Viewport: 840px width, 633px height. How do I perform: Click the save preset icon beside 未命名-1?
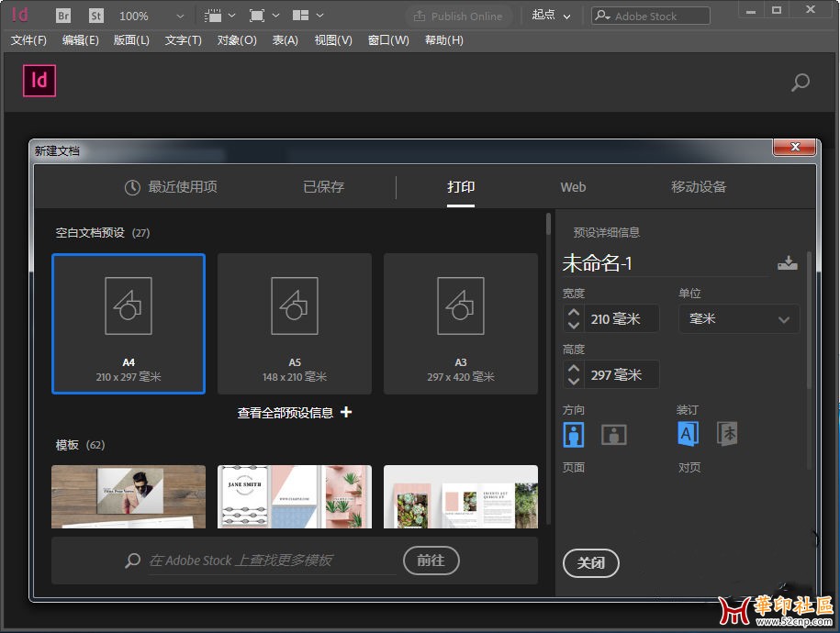(787, 263)
